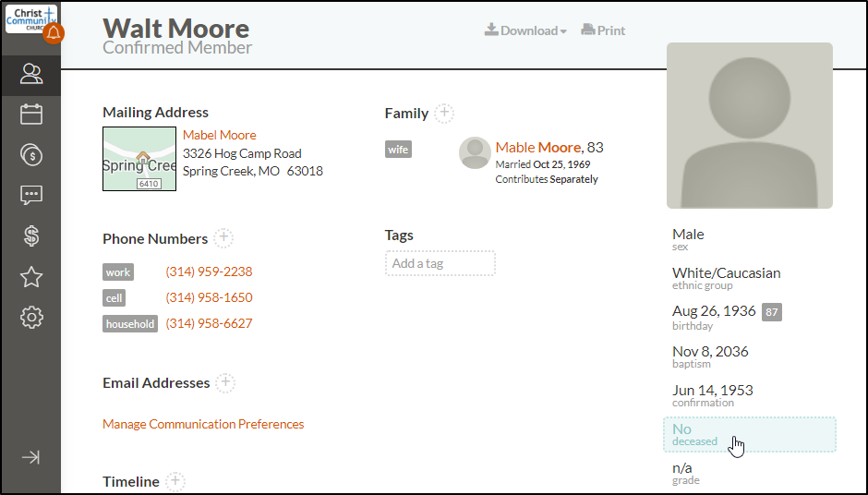Open Mable Moore's family profile link
868x495 pixels.
[538, 147]
